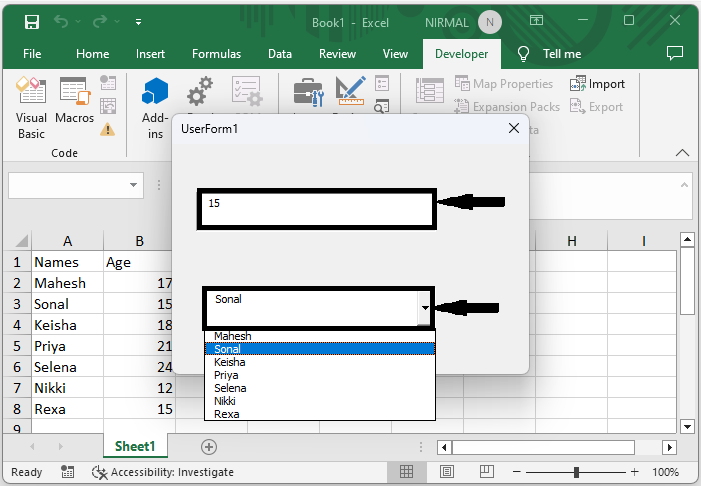The image size is (701, 486).
Task: Click the Redo arrow icon
Action: coord(100,21)
